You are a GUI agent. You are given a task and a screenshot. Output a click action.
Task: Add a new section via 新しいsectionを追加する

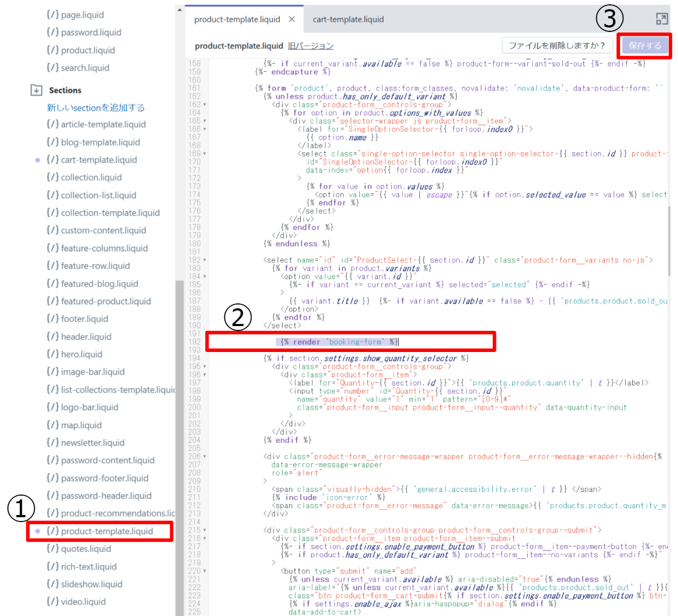96,107
